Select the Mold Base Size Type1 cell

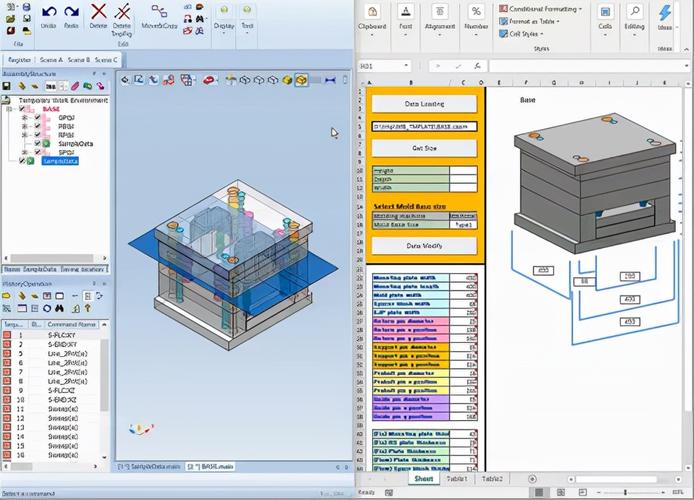click(x=463, y=225)
